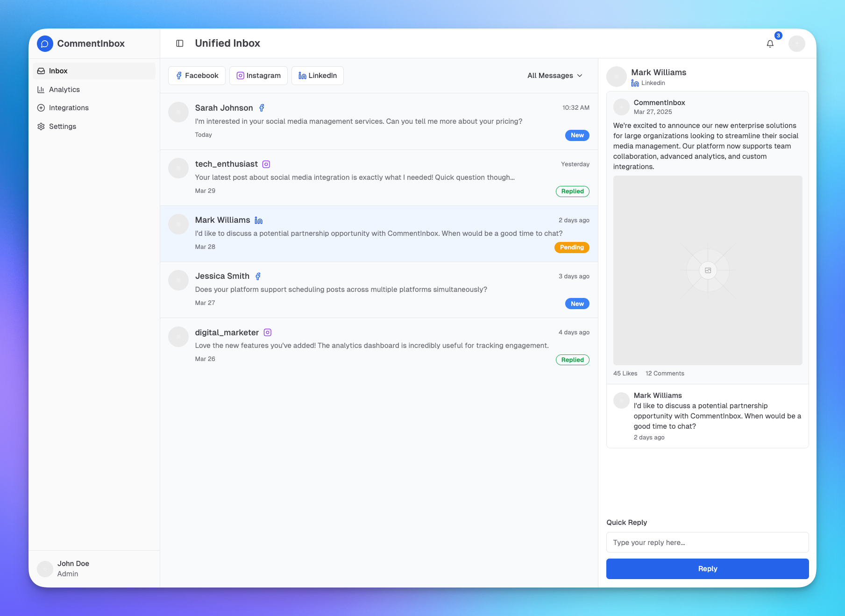Click the Pending status badge on Mark Williams' message
The height and width of the screenshot is (616, 845).
pos(572,247)
